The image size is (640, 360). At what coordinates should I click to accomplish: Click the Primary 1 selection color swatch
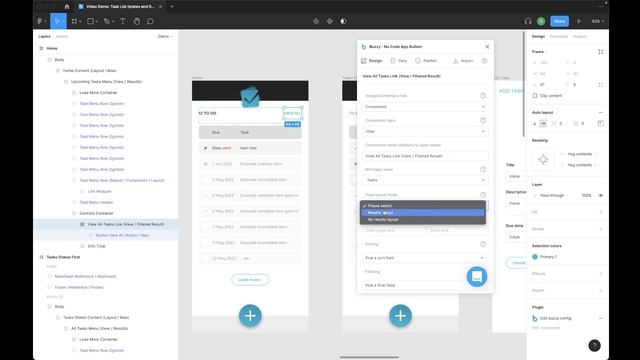[535, 257]
